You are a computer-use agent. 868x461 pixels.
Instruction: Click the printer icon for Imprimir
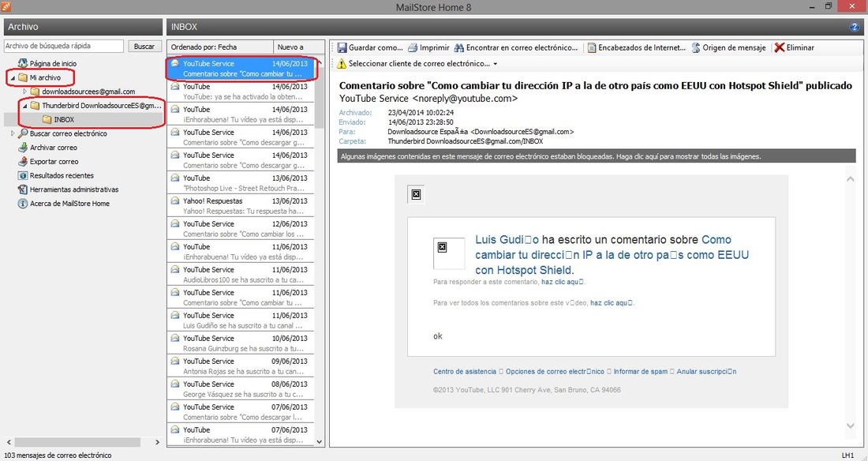pos(413,47)
